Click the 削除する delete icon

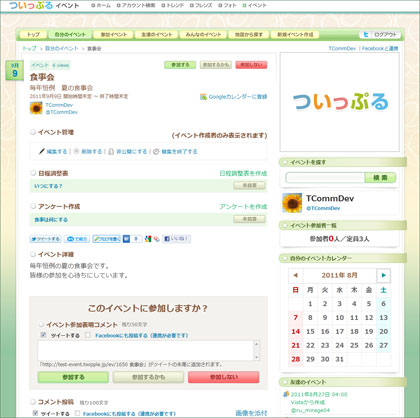coord(76,151)
